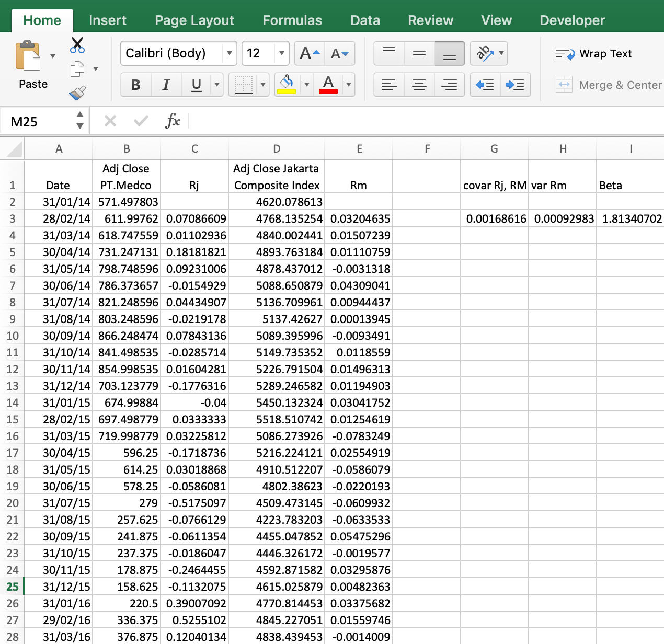Image resolution: width=664 pixels, height=644 pixels.
Task: Click the Cut scissors icon
Action: click(77, 45)
